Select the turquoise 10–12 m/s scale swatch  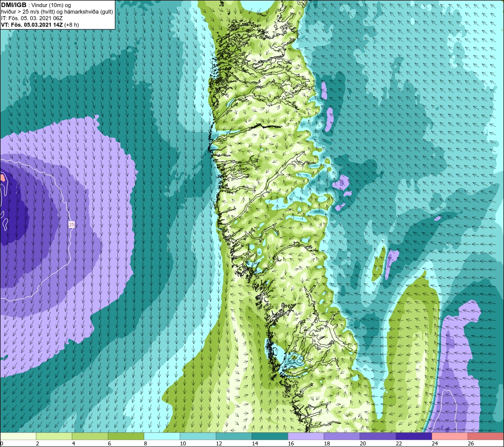pos(198,436)
